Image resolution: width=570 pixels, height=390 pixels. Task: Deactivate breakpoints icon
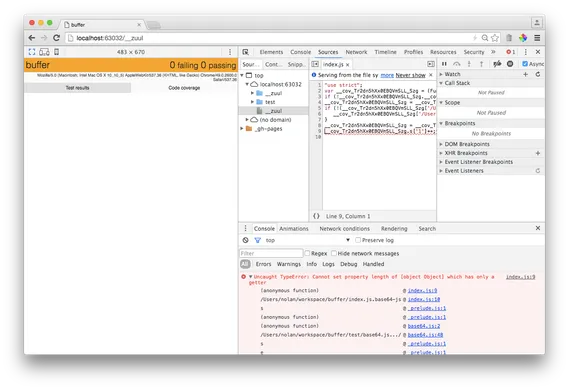[497, 64]
